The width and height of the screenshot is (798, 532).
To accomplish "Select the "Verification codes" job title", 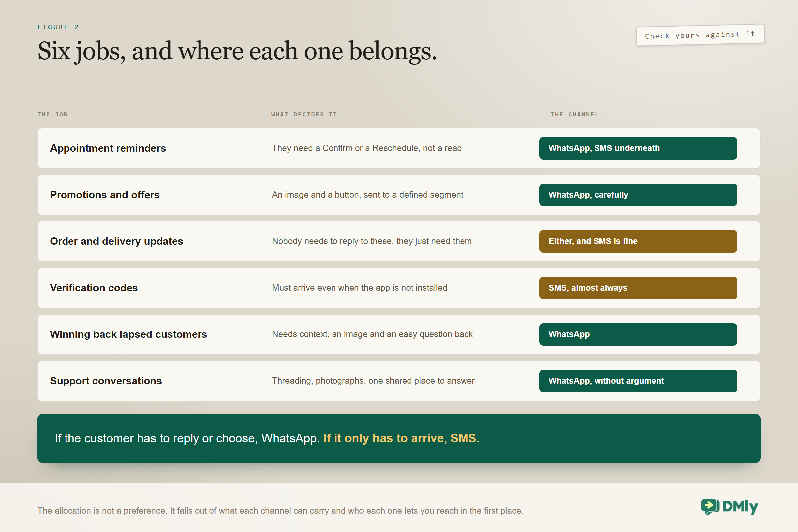I will tap(94, 288).
